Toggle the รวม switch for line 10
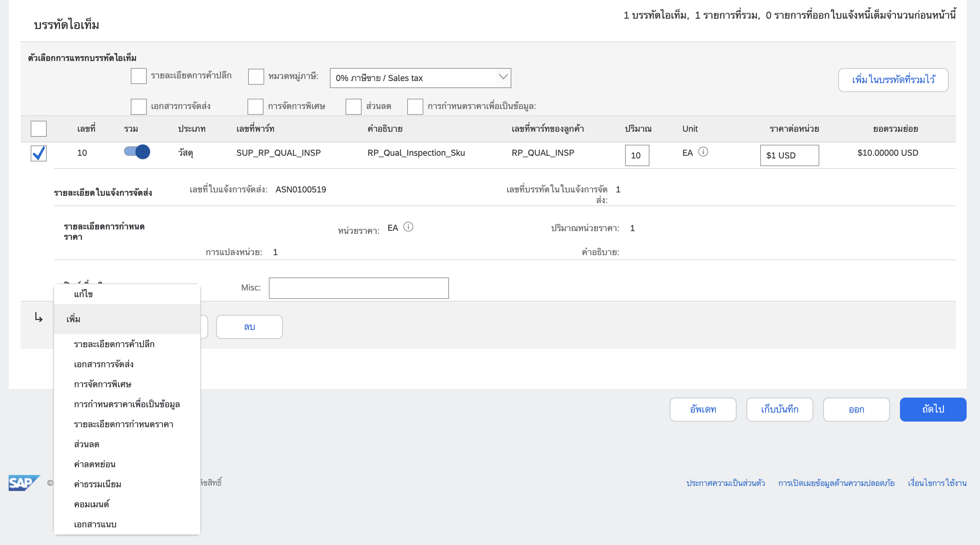The height and width of the screenshot is (545, 980). click(x=137, y=152)
